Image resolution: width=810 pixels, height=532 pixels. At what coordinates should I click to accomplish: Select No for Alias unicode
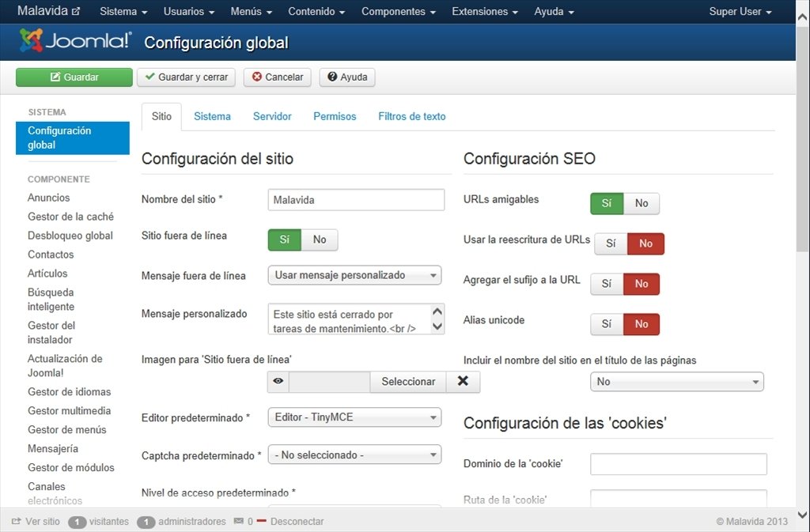pyautogui.click(x=642, y=324)
